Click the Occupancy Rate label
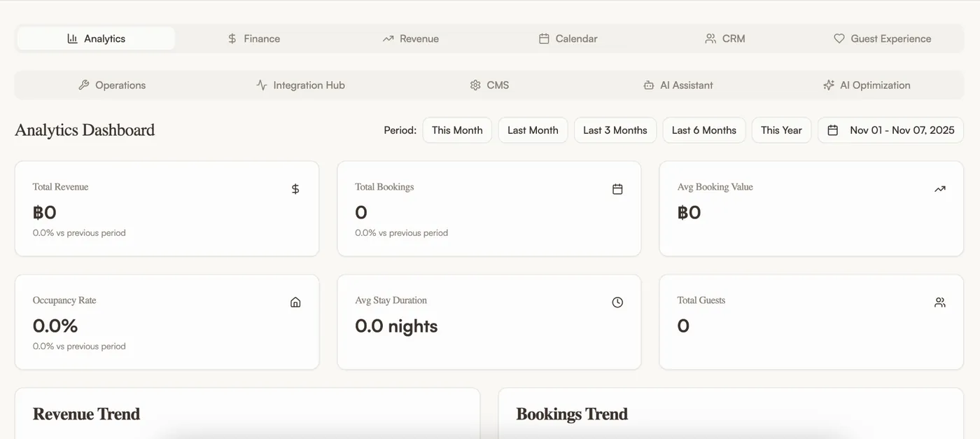The height and width of the screenshot is (439, 980). [x=64, y=300]
